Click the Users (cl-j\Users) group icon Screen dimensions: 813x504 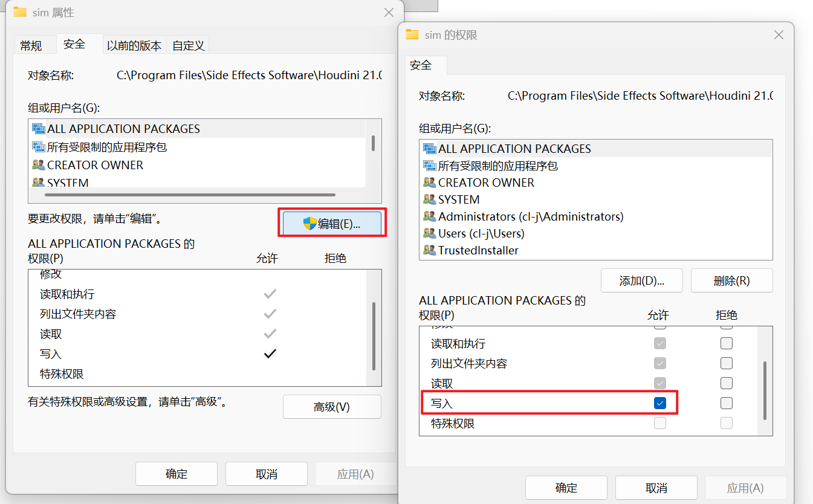click(430, 233)
